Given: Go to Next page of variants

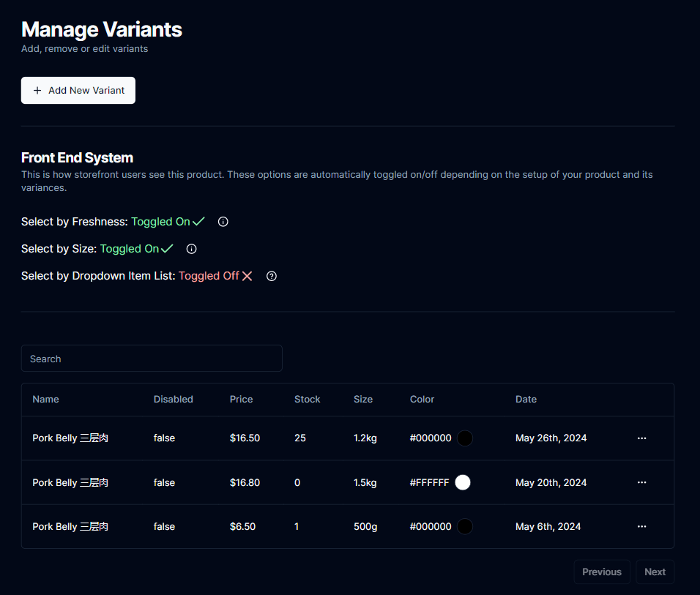Looking at the screenshot, I should [655, 572].
